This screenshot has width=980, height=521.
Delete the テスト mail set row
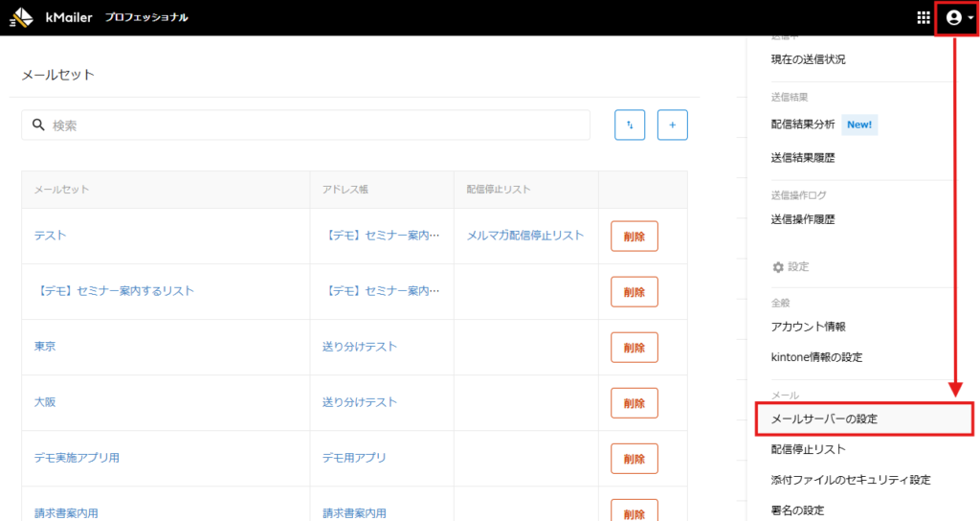point(635,236)
